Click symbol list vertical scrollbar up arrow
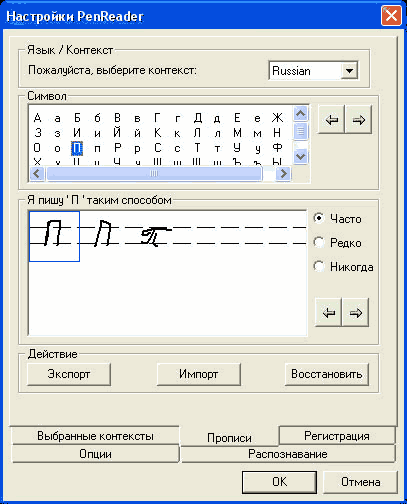407x504 pixels. 301,114
